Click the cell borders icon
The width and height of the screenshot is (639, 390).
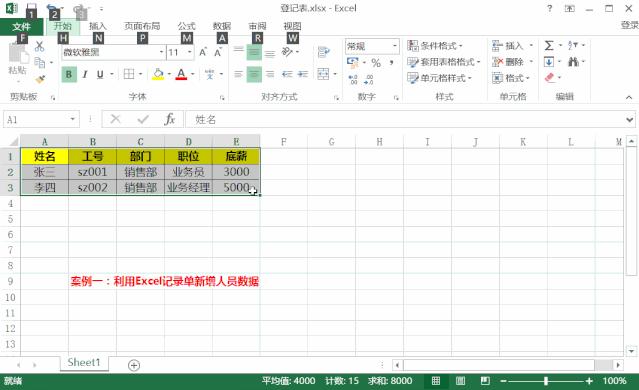(x=129, y=74)
